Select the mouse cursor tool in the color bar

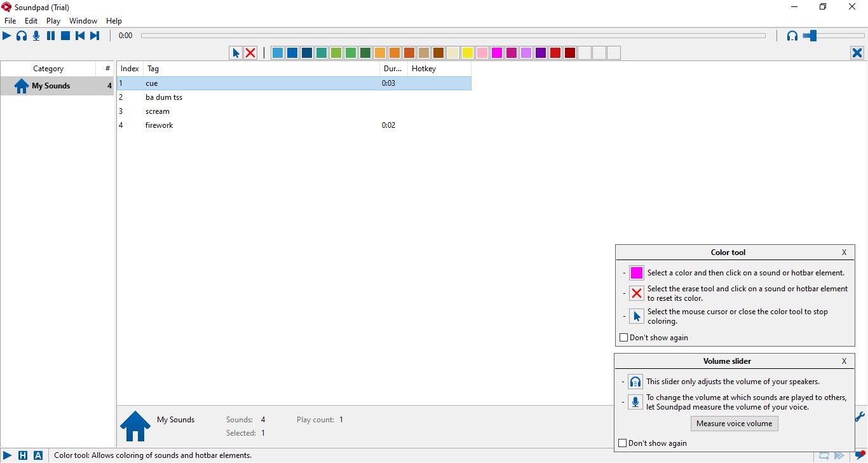click(x=236, y=53)
